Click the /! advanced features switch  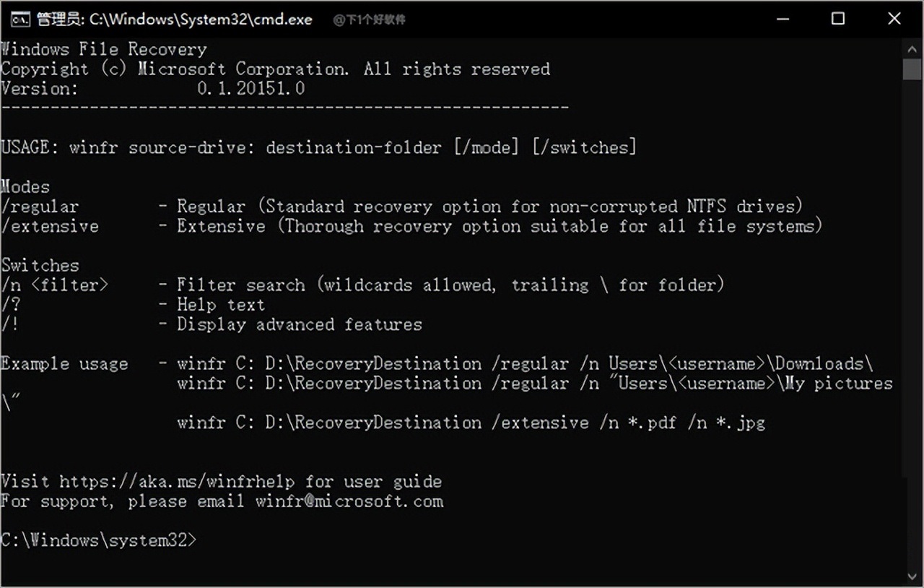(x=9, y=324)
